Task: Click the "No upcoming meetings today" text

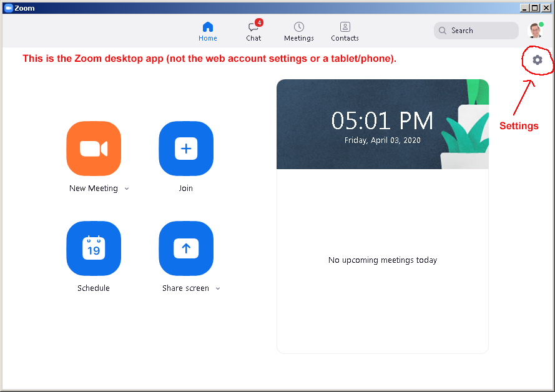Action: coord(382,260)
